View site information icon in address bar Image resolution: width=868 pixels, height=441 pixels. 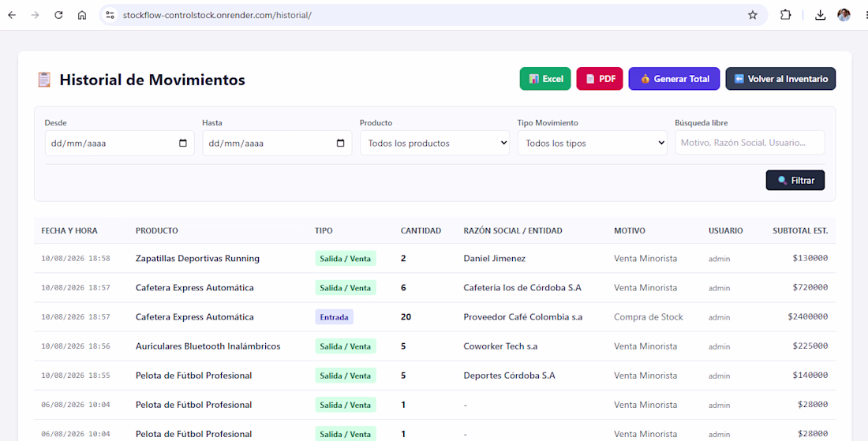110,15
